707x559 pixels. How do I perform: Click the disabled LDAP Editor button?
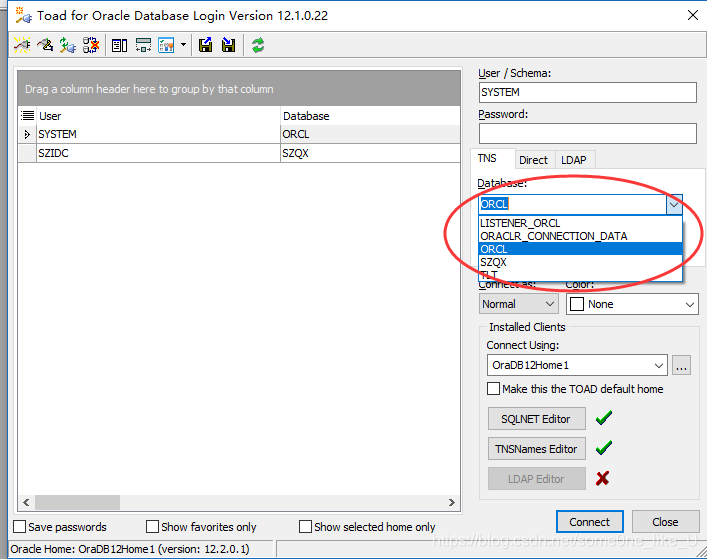tap(537, 479)
